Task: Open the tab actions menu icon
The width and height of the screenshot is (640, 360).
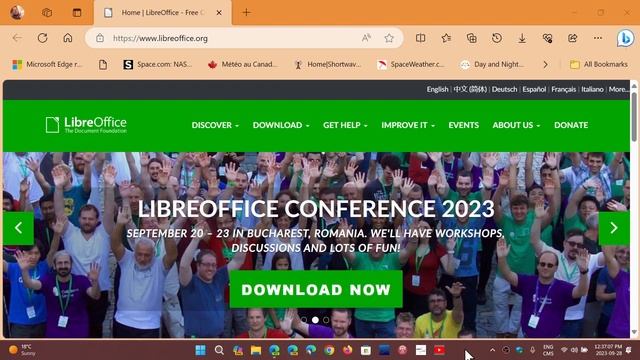Action: [77, 12]
